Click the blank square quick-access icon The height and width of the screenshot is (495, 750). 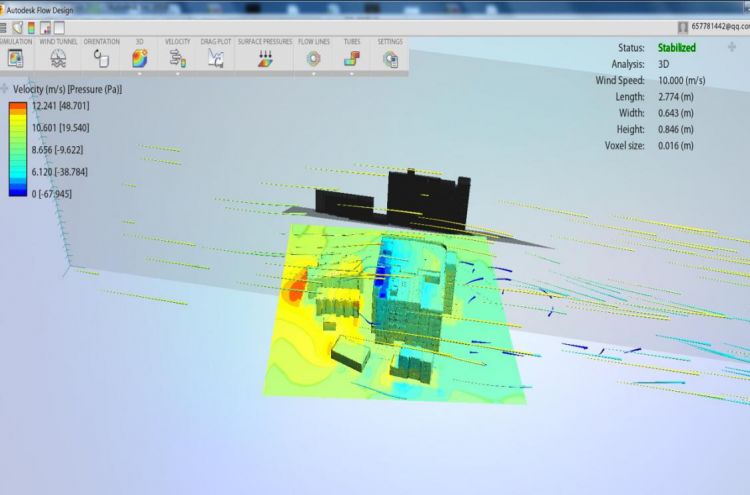tap(59, 28)
